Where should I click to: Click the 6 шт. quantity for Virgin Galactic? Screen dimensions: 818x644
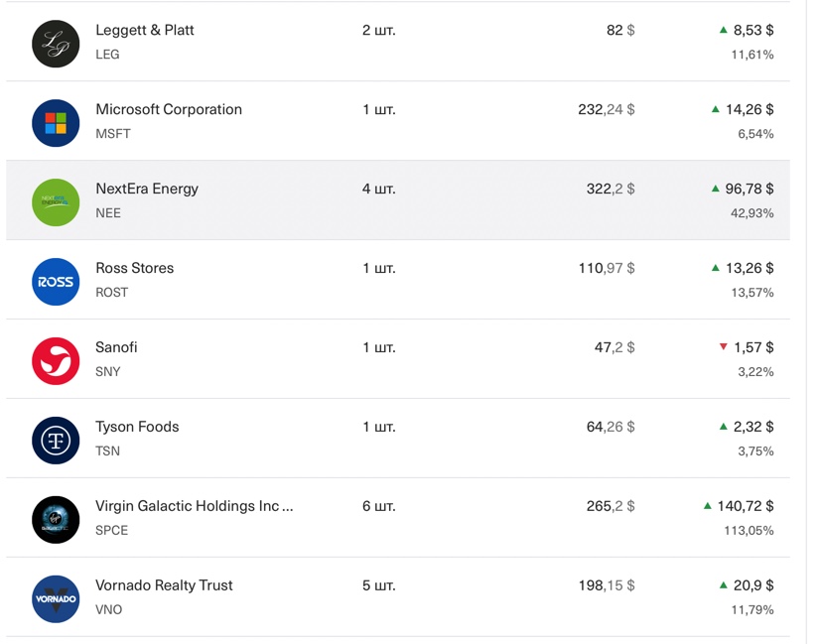pyautogui.click(x=379, y=506)
